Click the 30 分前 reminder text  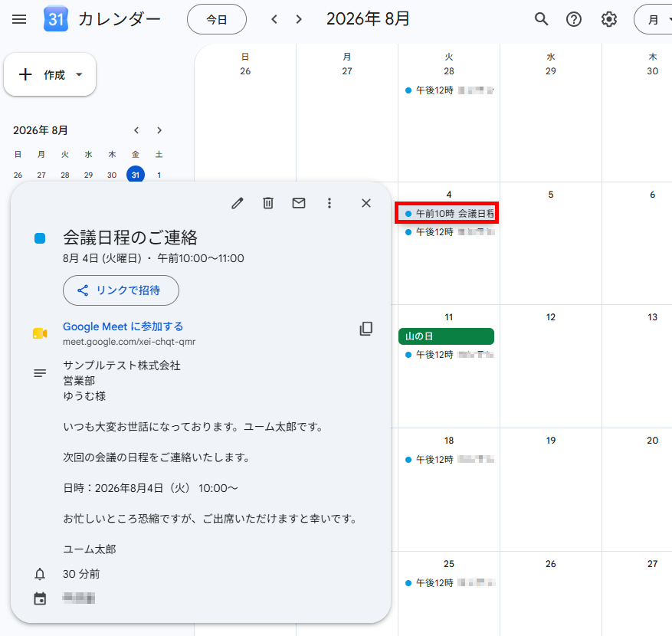81,574
